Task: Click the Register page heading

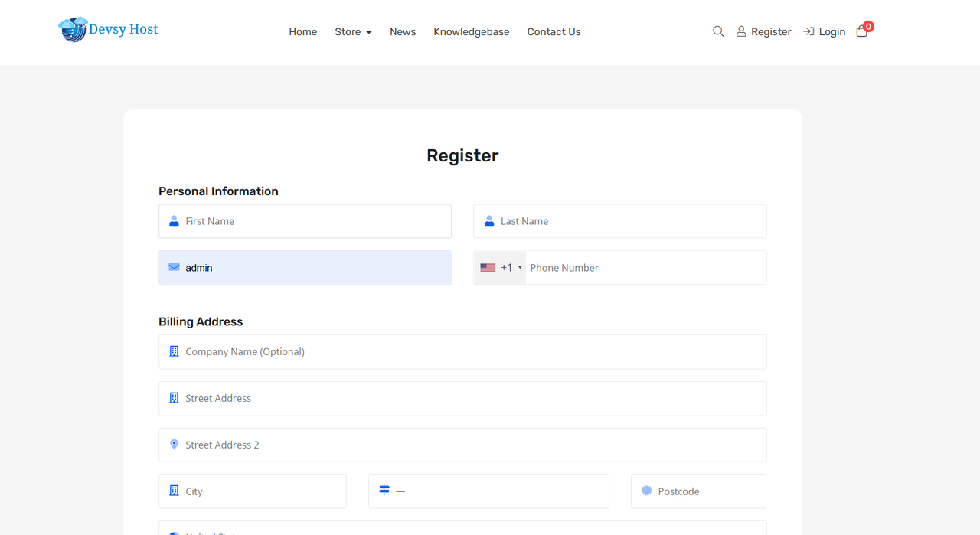Action: pos(462,155)
